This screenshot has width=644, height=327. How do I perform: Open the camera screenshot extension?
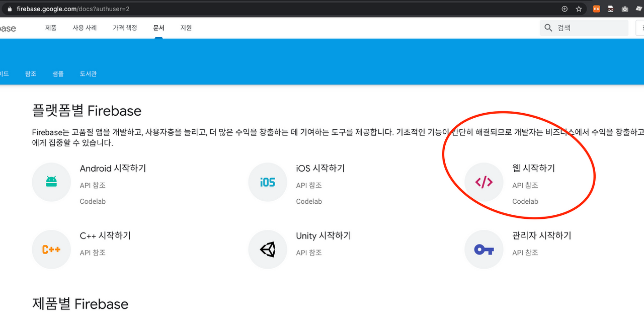625,9
